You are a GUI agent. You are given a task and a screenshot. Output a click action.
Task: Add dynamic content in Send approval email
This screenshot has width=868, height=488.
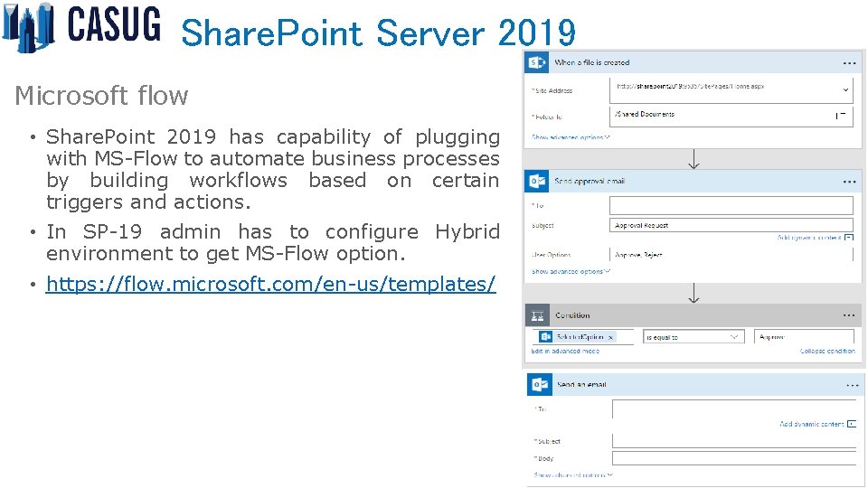click(815, 238)
